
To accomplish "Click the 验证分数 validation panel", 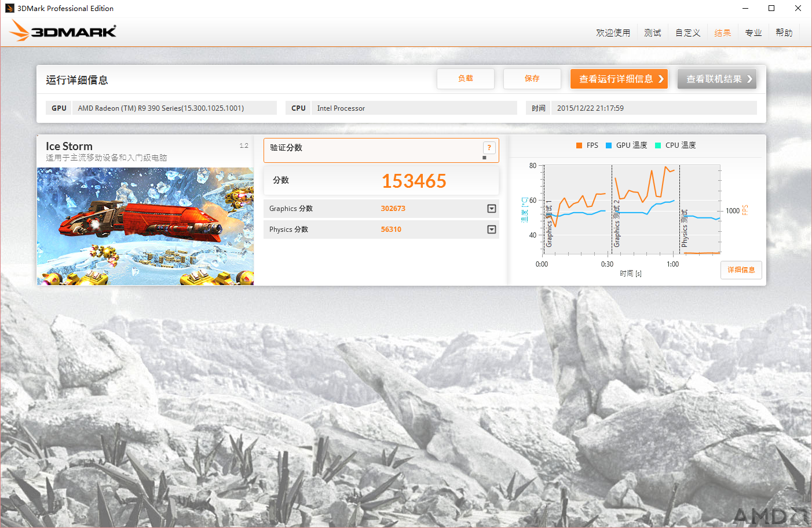I will click(381, 150).
